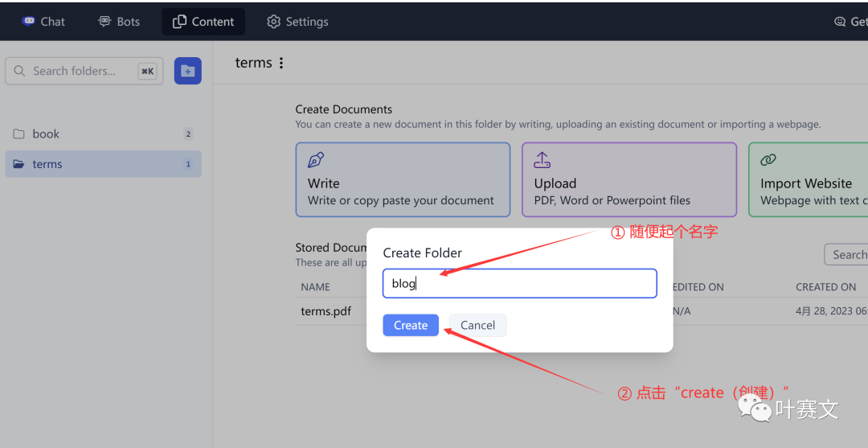The width and height of the screenshot is (868, 448).
Task: Click the stored documents Search box
Action: point(847,254)
